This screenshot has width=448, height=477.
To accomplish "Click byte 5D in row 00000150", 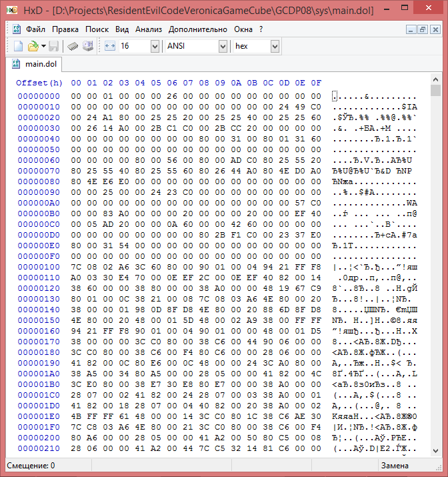I will [188, 320].
